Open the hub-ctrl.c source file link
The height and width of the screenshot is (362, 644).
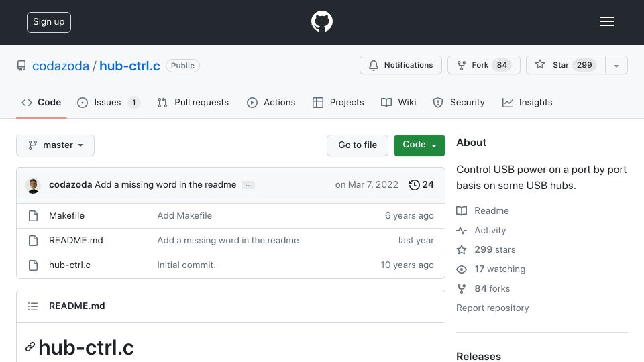70,265
